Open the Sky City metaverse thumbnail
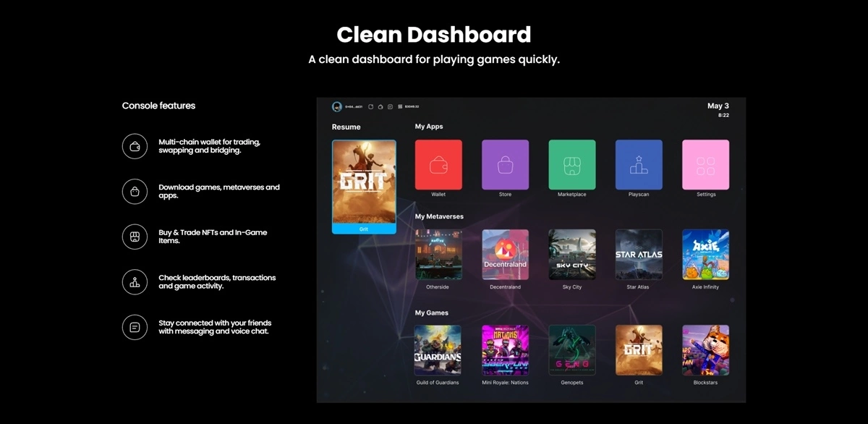This screenshot has width=868, height=424. (572, 255)
